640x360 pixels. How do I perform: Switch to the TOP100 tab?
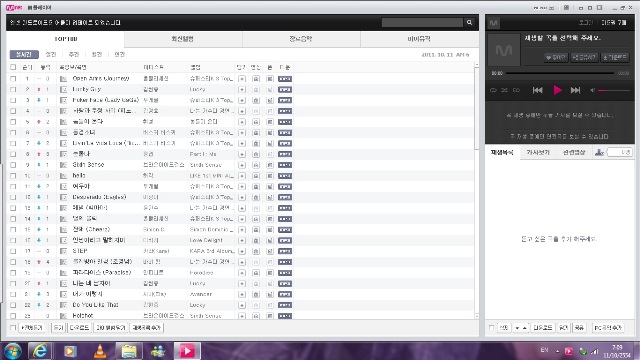coord(65,39)
